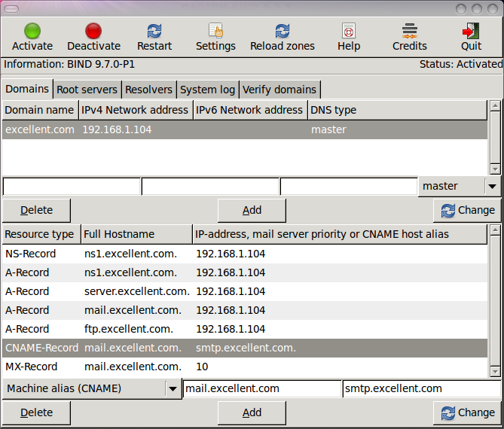
Task: Click the mail.excellent.com hostname input field
Action: point(262,389)
